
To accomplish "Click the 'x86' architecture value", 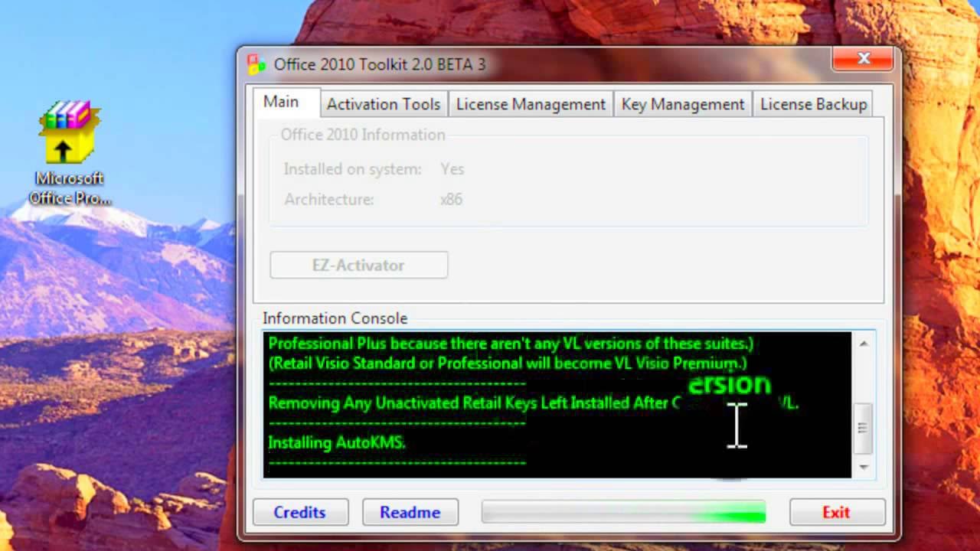I will point(451,200).
